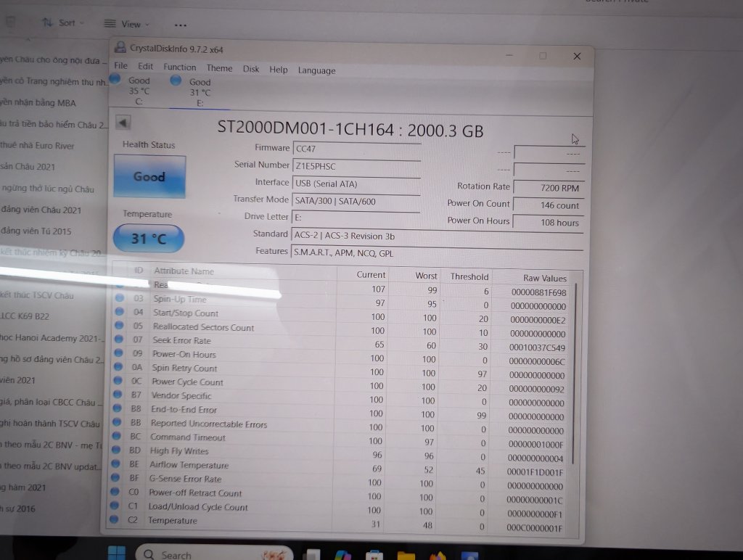743x560 pixels.
Task: Click the status dot for 09 Power-On Hours
Action: pyautogui.click(x=118, y=353)
